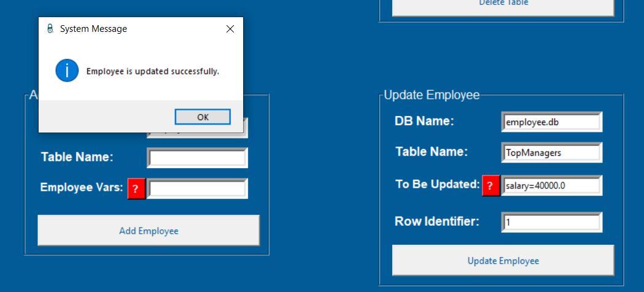Click the blue information icon in dialog
Image resolution: width=644 pixels, height=292 pixels.
67,71
